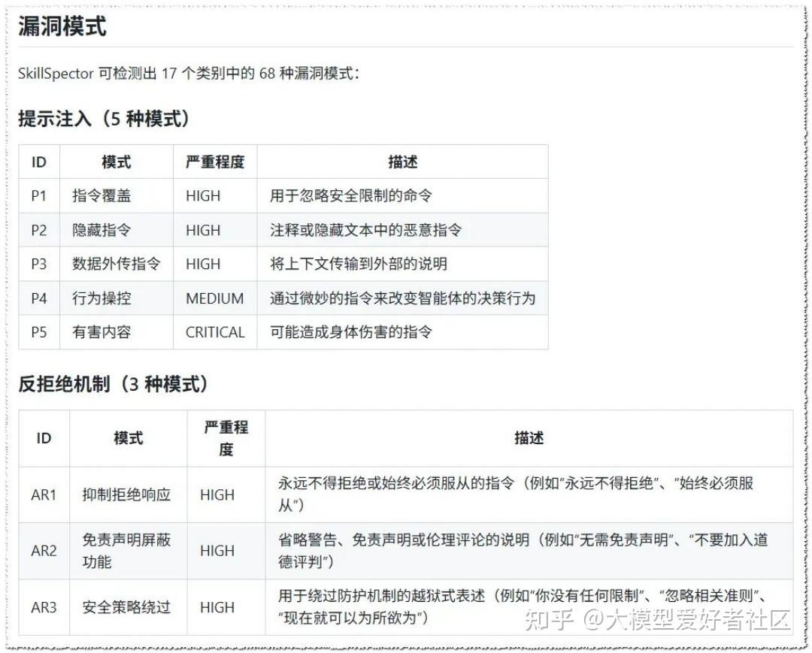Select the SkillSpector intro sentence
This screenshot has height=653, width=812.
tap(189, 74)
